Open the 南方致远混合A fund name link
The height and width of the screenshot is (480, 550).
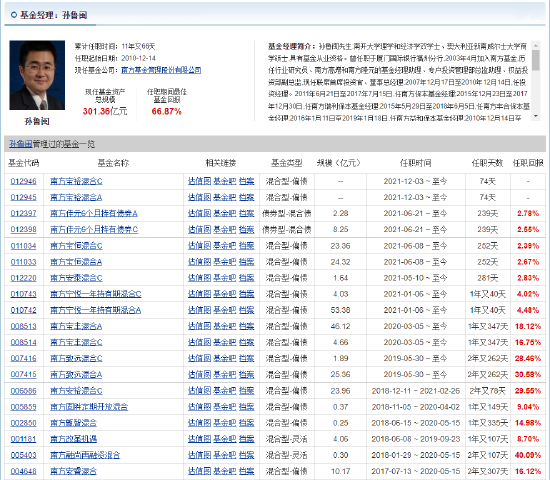(x=76, y=375)
